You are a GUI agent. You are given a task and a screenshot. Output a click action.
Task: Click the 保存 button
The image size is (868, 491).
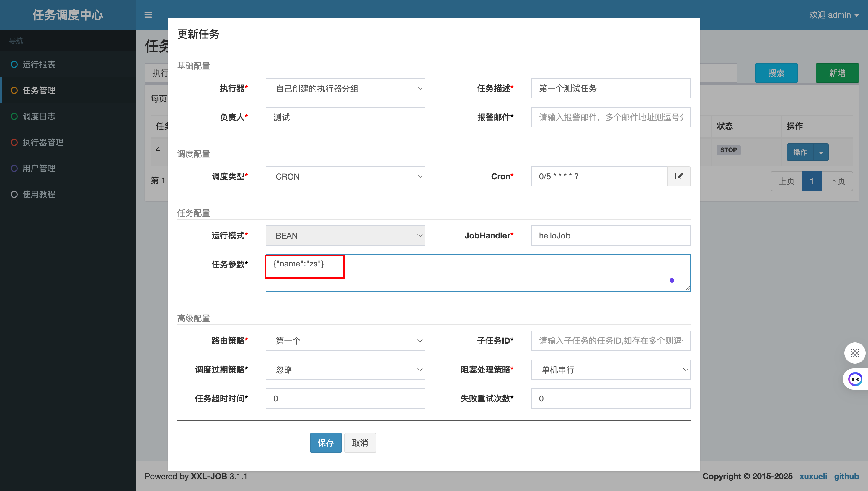[325, 443]
